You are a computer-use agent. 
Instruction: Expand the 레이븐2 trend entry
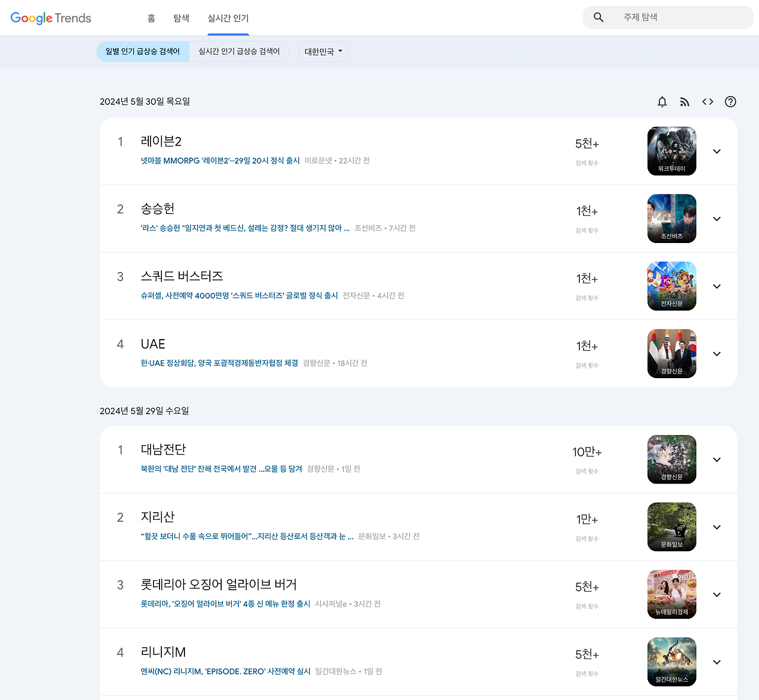[716, 151]
